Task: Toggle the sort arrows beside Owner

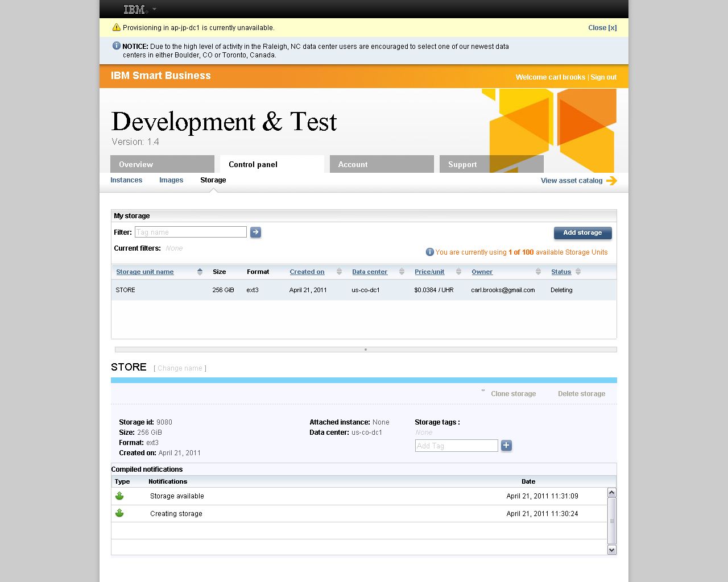Action: pyautogui.click(x=538, y=272)
